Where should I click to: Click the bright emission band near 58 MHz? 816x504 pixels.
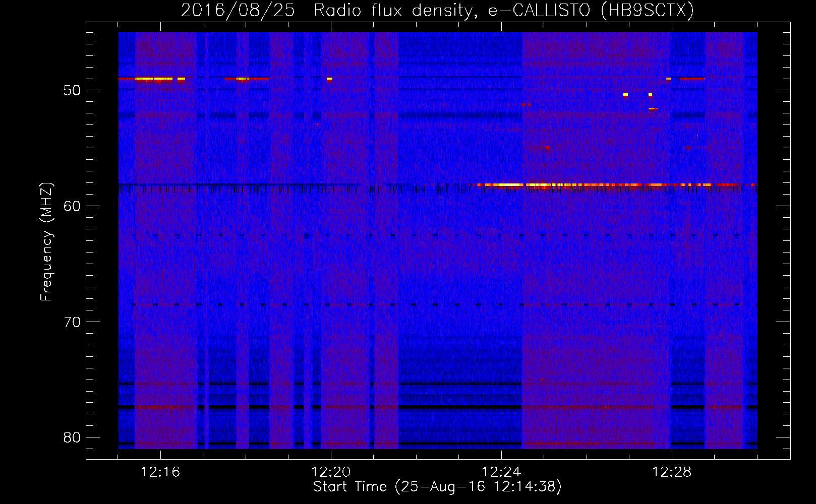point(614,185)
